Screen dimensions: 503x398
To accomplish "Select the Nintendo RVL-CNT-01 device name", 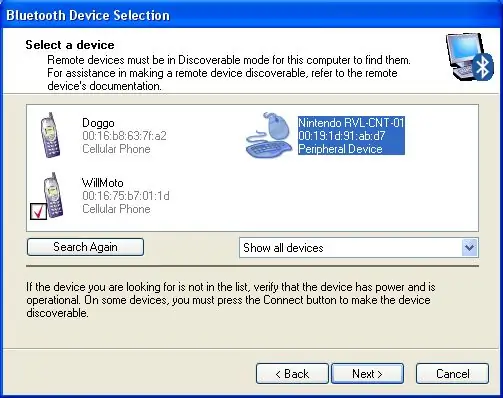I will [351, 123].
